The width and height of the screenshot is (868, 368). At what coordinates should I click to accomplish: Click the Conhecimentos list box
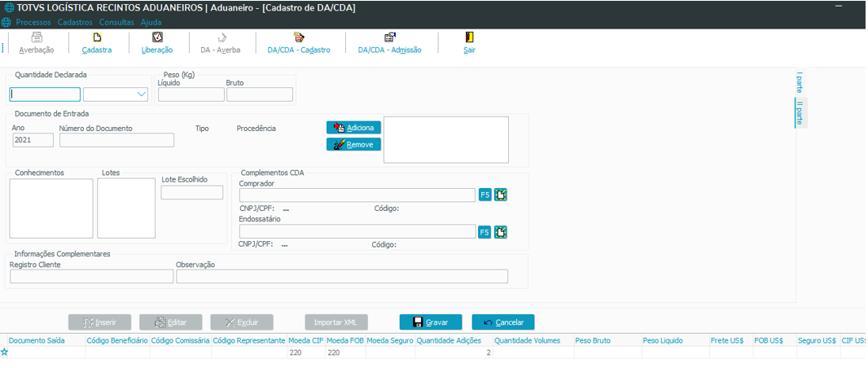pyautogui.click(x=51, y=208)
